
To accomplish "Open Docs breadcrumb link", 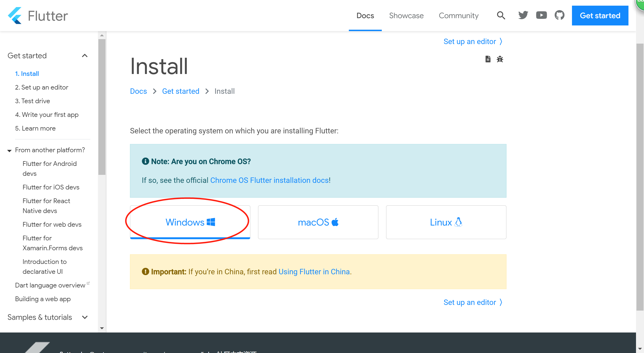I will click(x=138, y=91).
